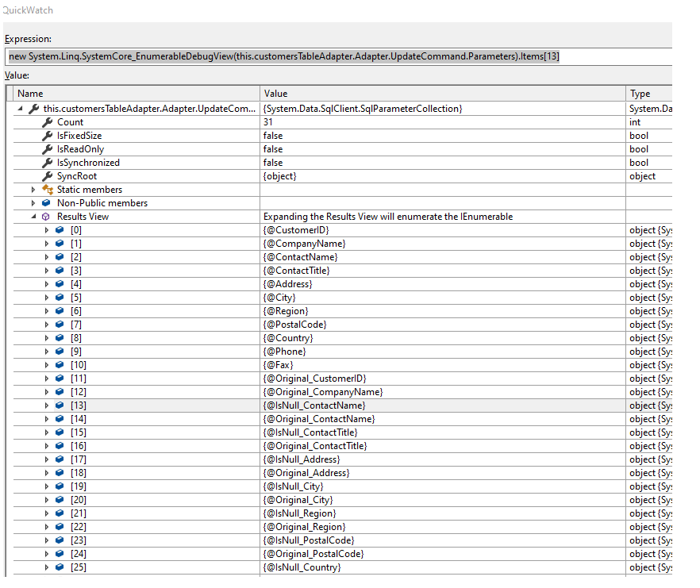Click the cube icon for item [6]

60,311
